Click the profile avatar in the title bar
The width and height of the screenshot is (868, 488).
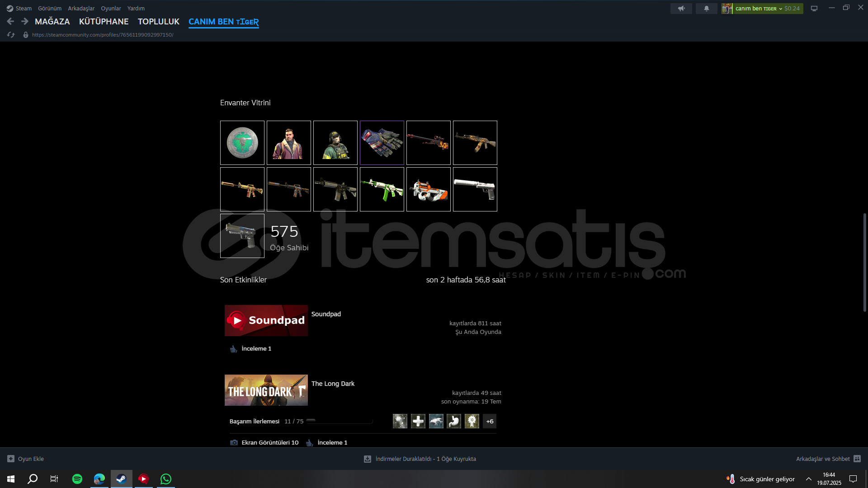[727, 8]
